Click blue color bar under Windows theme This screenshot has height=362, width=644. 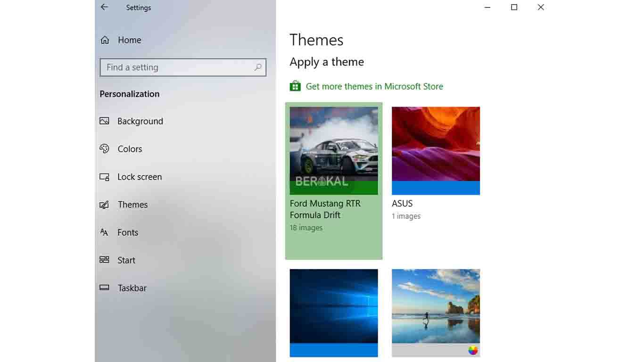click(334, 350)
